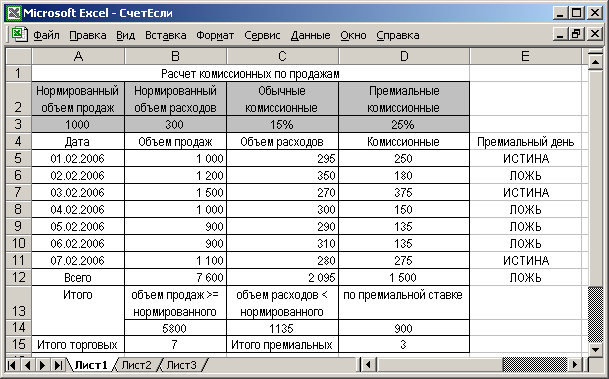
Task: Select column C header
Action: [282, 56]
